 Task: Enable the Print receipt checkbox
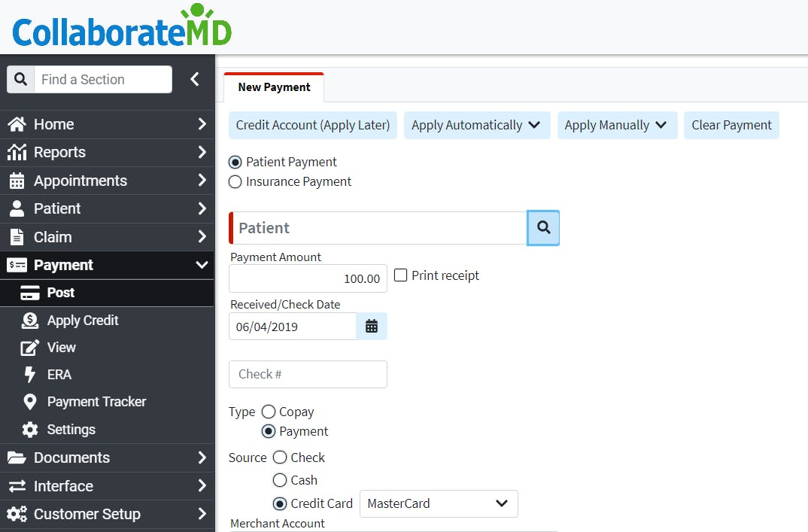point(399,275)
